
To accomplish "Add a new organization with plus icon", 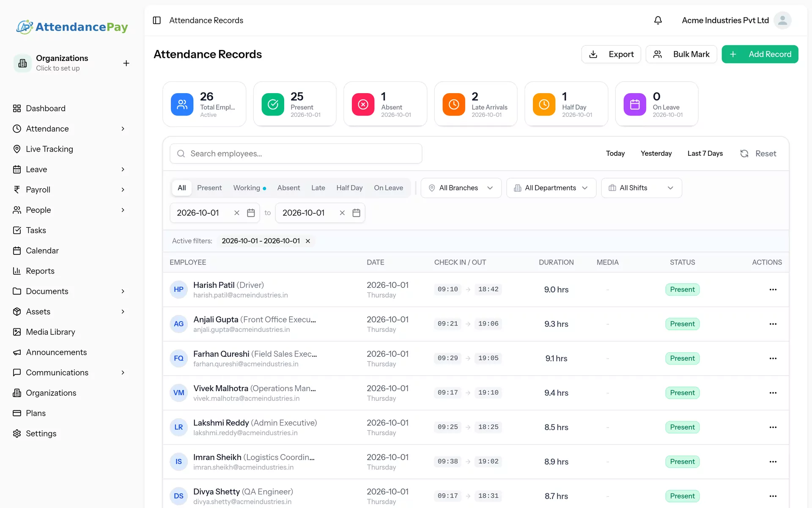I will [x=126, y=63].
